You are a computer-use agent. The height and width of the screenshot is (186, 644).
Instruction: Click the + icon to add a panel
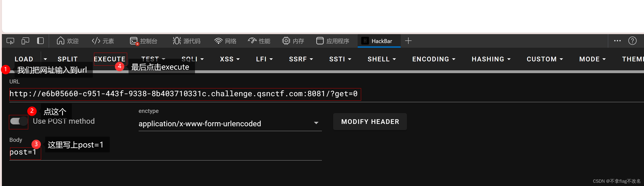409,40
